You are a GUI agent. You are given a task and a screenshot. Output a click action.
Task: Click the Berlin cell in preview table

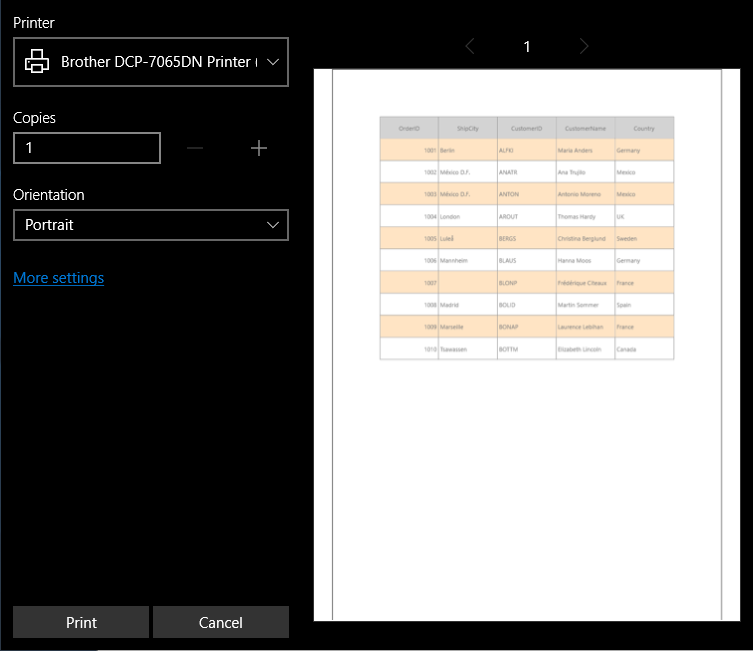tap(468, 150)
